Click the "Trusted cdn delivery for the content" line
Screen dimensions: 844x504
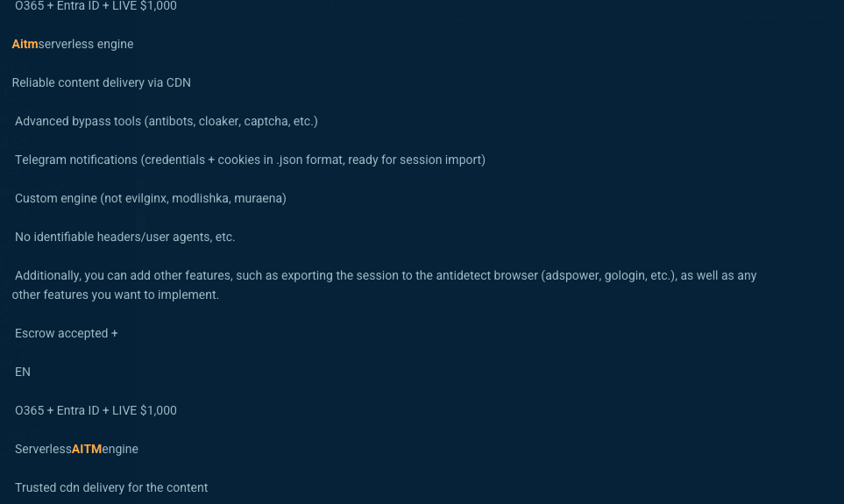click(x=111, y=488)
